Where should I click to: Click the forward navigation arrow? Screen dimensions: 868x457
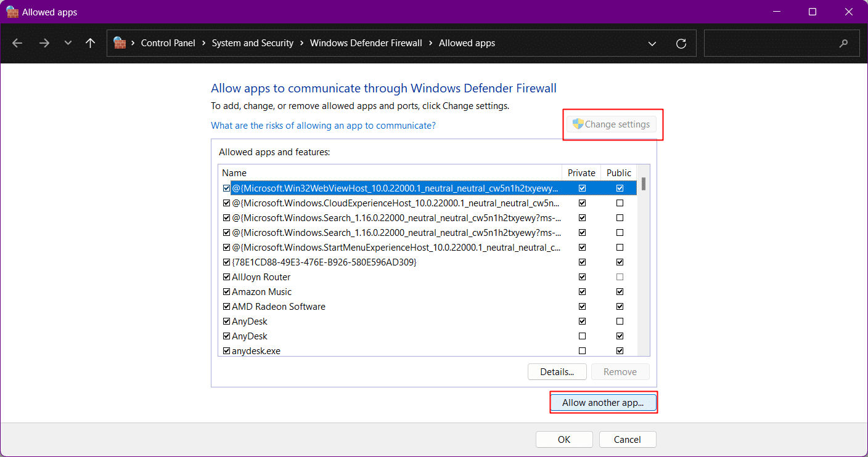pos(44,43)
